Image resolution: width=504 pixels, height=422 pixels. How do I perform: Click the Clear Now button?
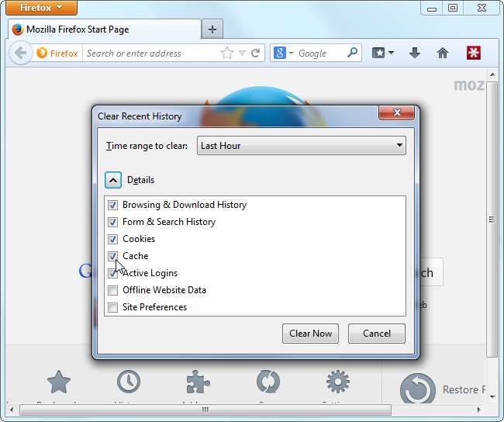(x=310, y=334)
